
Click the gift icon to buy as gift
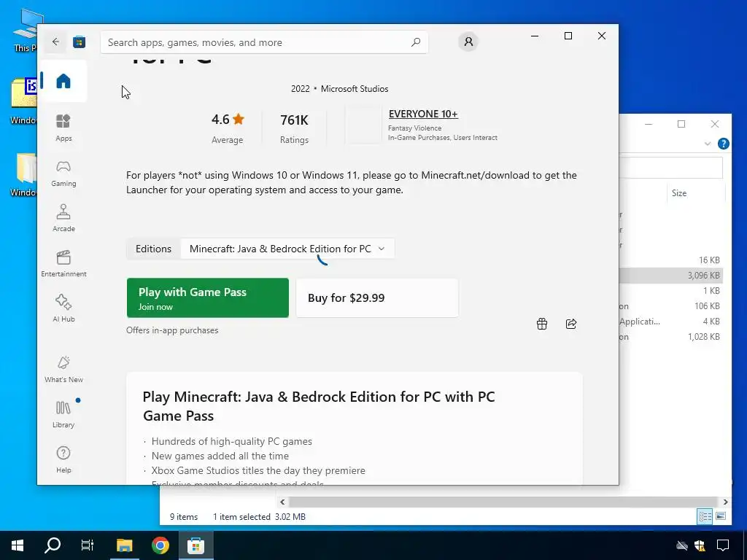[x=542, y=324]
